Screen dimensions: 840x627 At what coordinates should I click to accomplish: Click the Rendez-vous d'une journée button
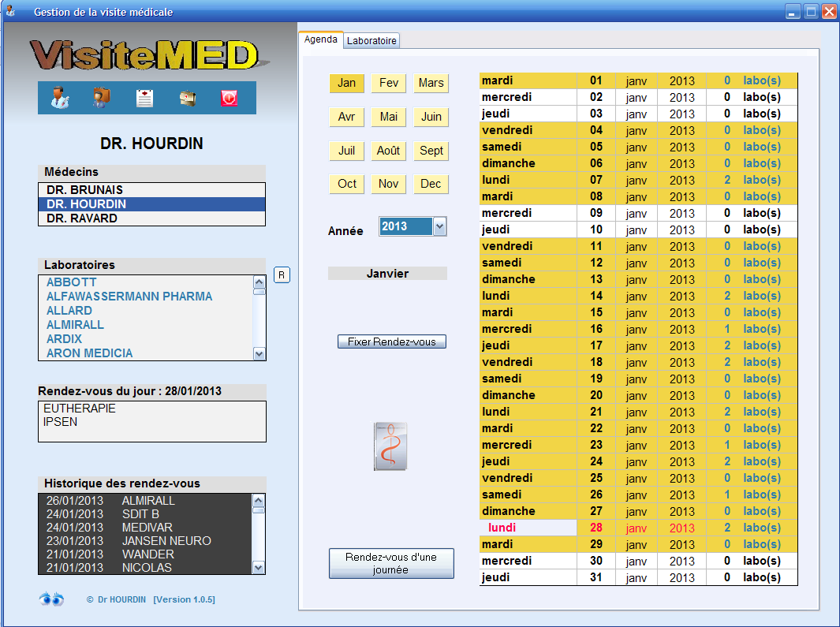(x=391, y=563)
